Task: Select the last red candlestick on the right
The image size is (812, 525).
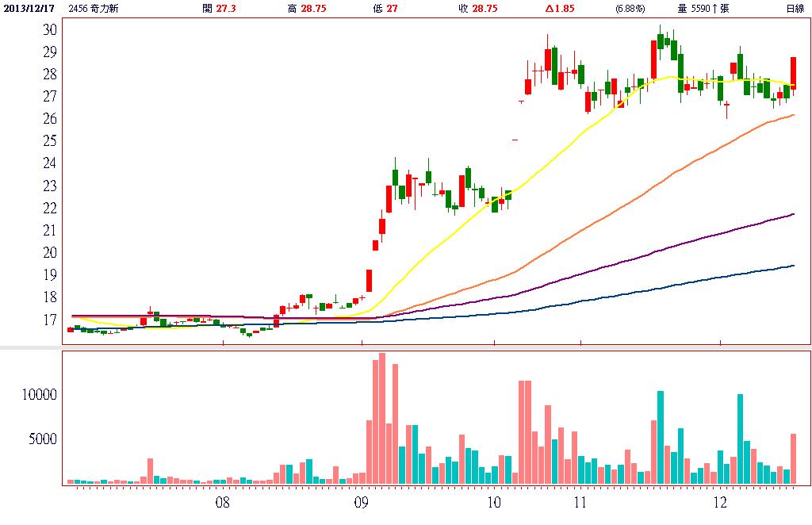Action: coord(793,73)
